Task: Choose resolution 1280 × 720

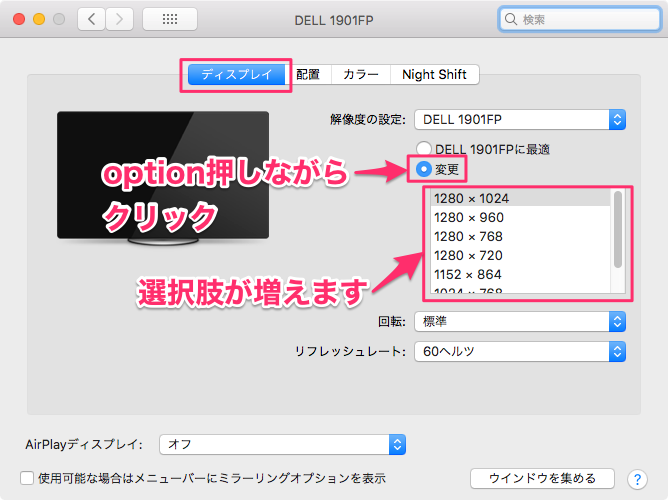Action: pyautogui.click(x=520, y=256)
